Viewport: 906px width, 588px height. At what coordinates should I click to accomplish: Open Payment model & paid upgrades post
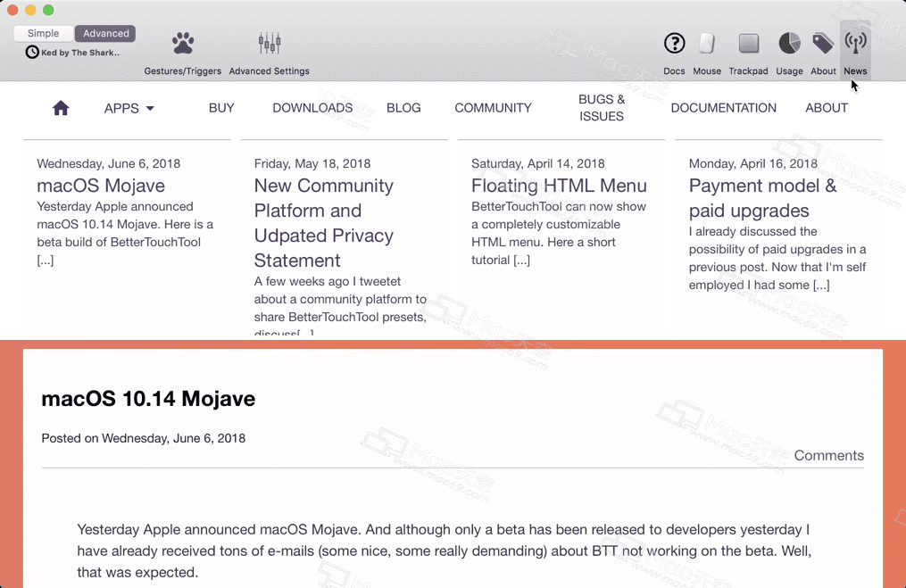pos(762,198)
